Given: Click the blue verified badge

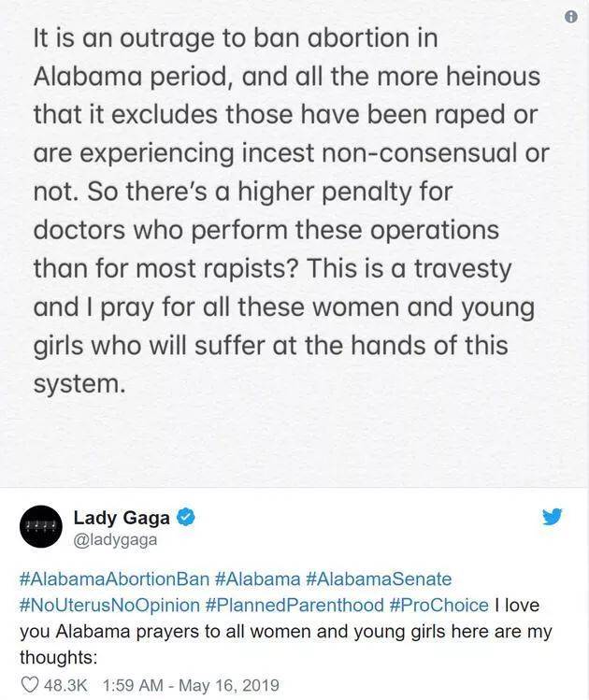Looking at the screenshot, I should point(186,517).
